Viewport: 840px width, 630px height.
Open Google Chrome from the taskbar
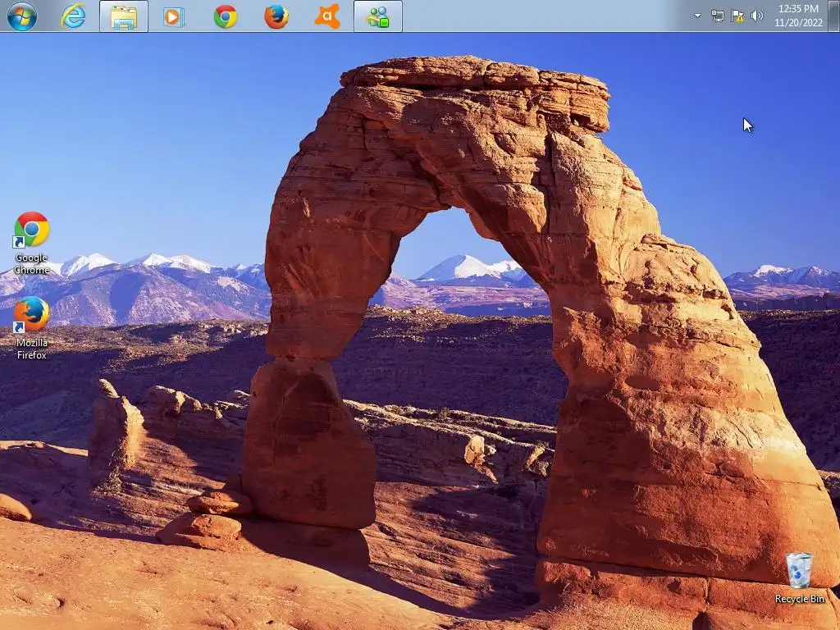click(x=226, y=16)
